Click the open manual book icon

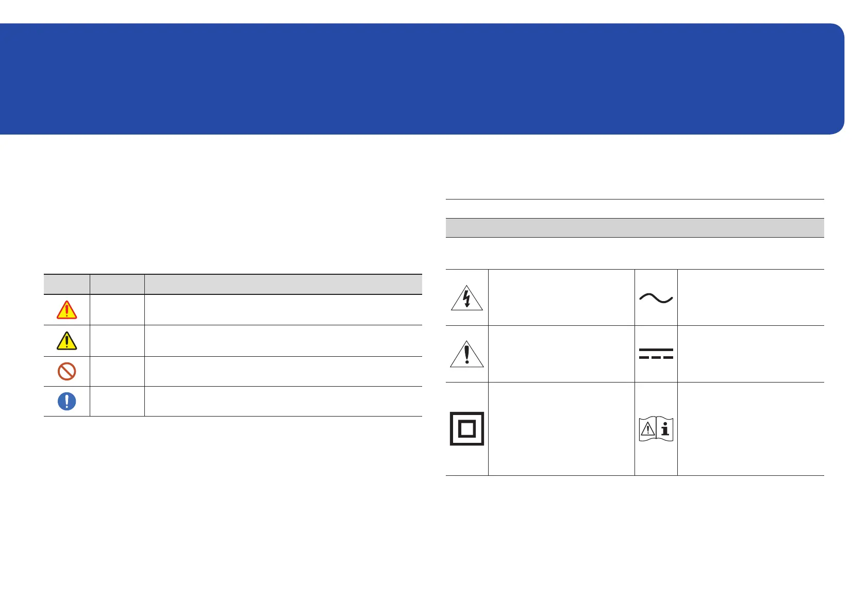[656, 429]
